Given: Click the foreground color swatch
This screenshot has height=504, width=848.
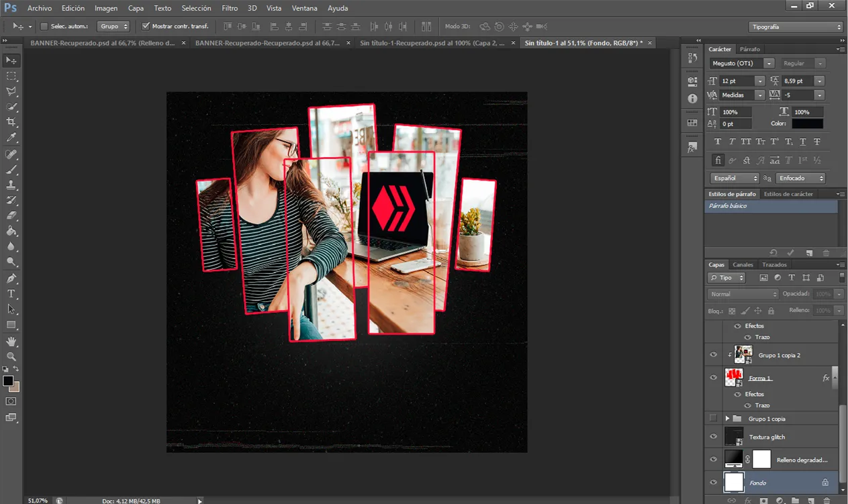Looking at the screenshot, I should (8, 381).
